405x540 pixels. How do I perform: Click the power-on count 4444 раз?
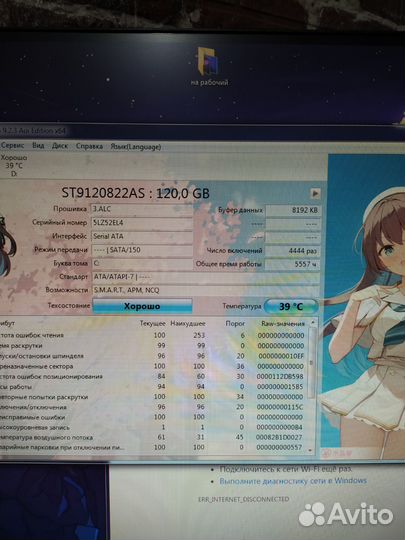tap(293, 251)
